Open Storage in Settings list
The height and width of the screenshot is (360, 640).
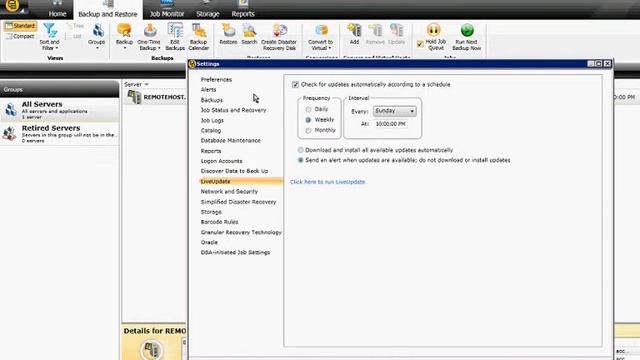pos(211,212)
